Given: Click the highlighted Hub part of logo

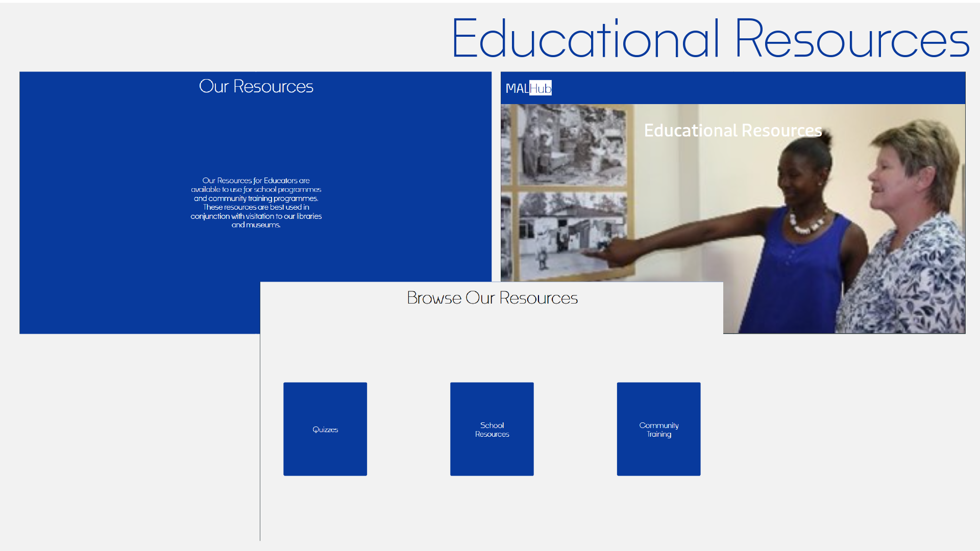Looking at the screenshot, I should point(541,88).
